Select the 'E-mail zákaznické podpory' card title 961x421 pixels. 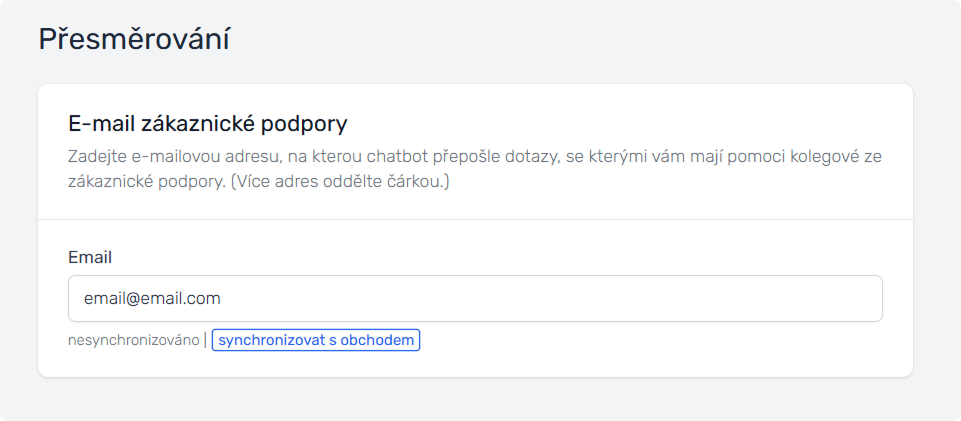[207, 124]
